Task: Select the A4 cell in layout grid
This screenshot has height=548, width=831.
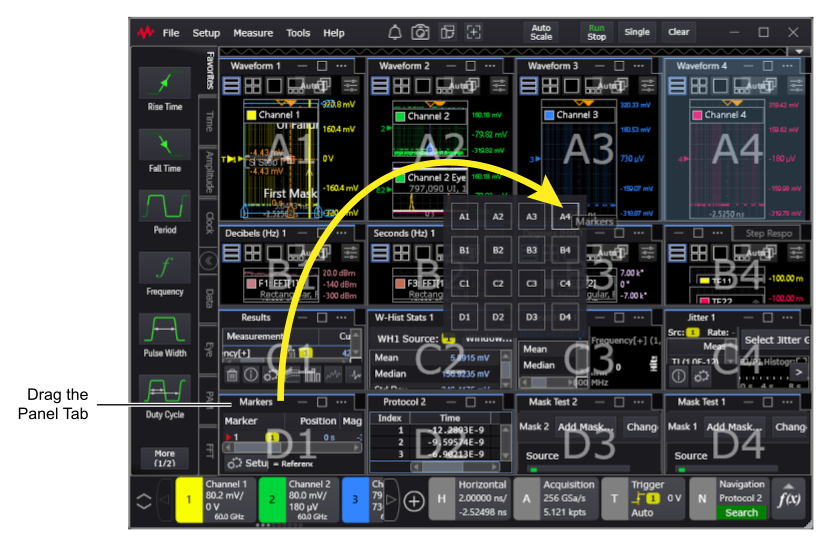Action: (x=565, y=216)
